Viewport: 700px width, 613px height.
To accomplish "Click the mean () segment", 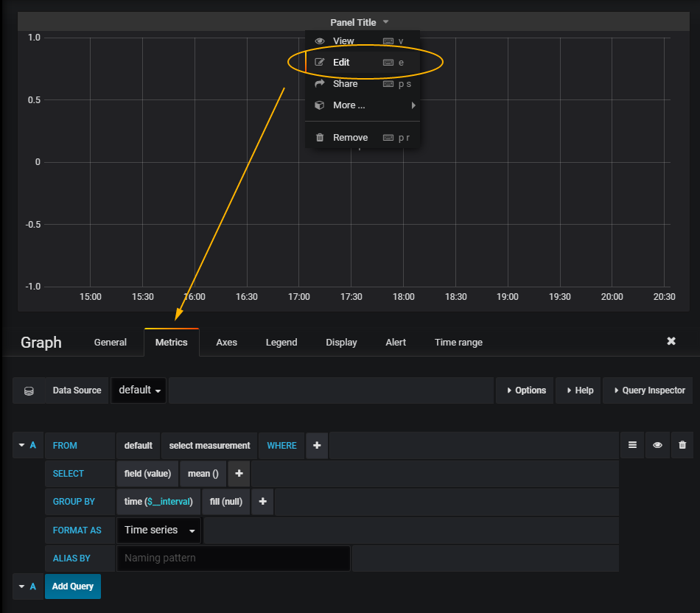I will click(x=203, y=474).
